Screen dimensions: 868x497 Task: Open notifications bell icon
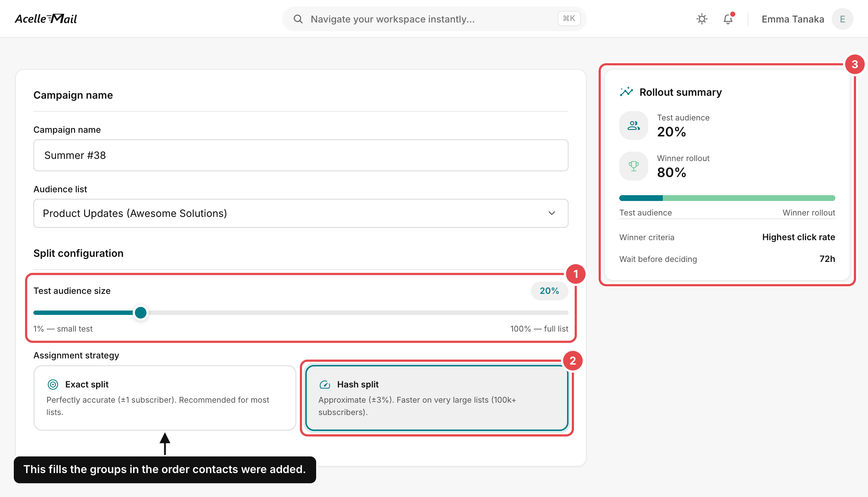point(728,19)
